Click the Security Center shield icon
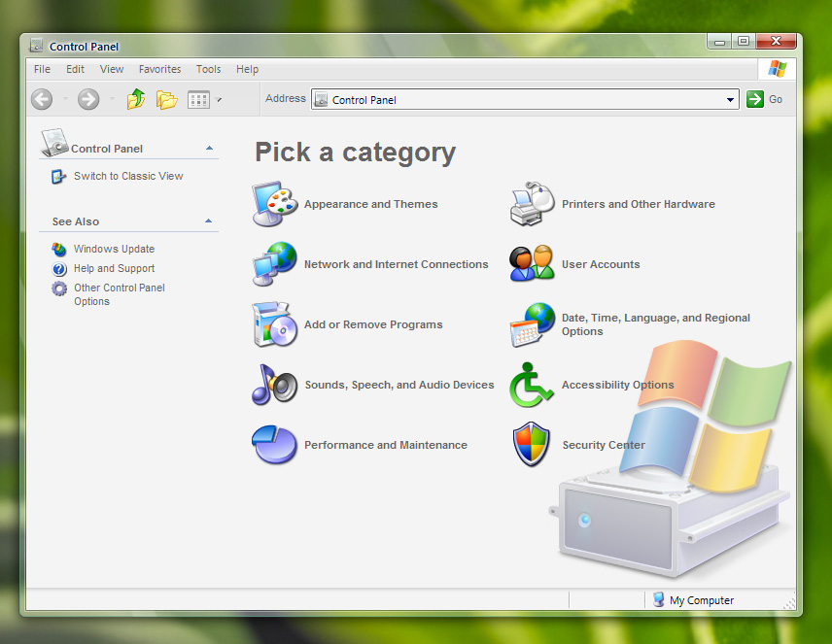832x644 pixels. [532, 445]
